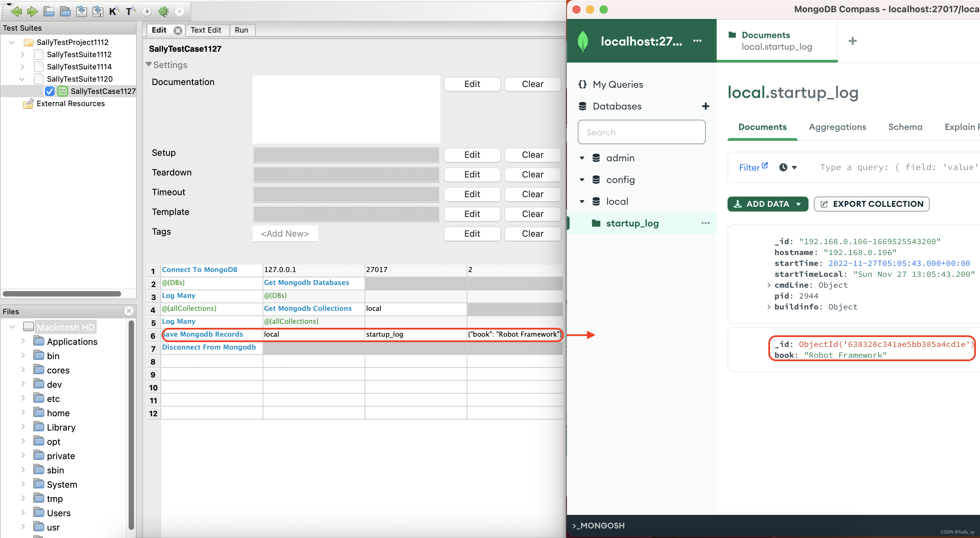Image resolution: width=980 pixels, height=538 pixels.
Task: Stop the test run icon
Action: point(180,12)
